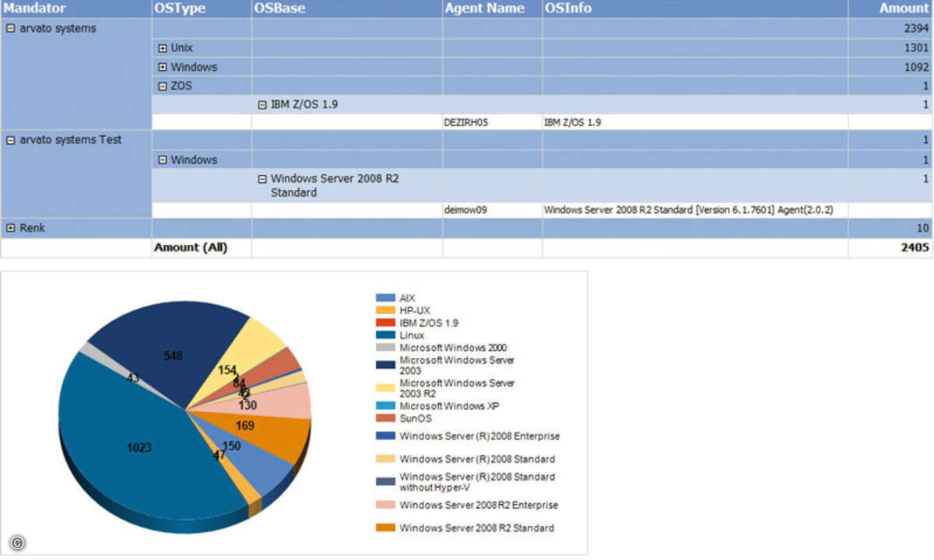Click the Microsoft Windows XP legend label
This screenshot has height=560, width=934.
(x=449, y=406)
